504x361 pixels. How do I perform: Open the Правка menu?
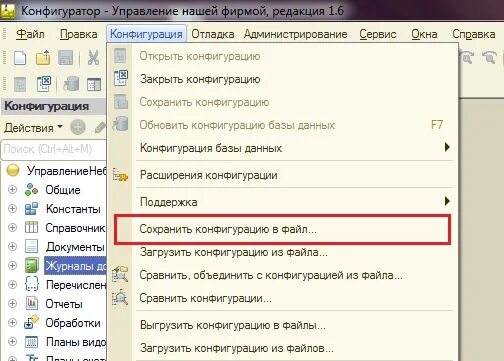[78, 34]
